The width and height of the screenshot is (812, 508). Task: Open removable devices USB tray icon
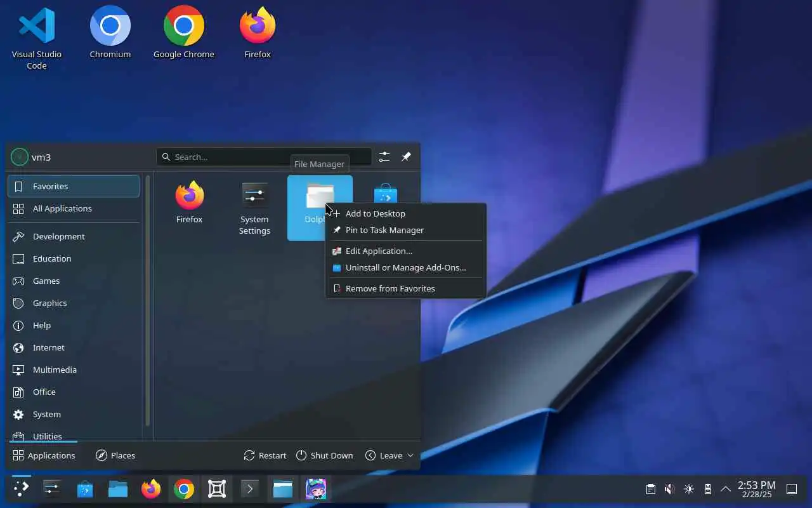pos(708,489)
